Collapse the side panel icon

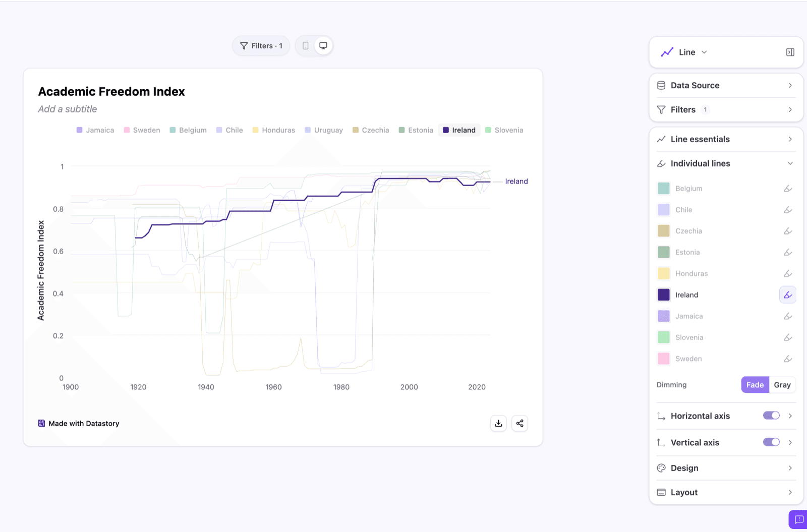[790, 52]
